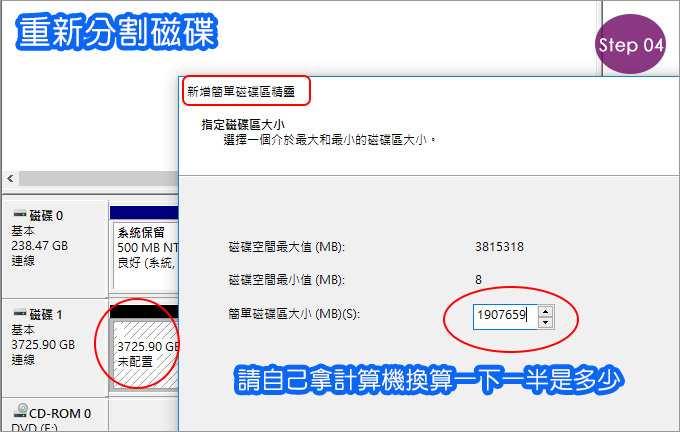The width and height of the screenshot is (680, 432).
Task: Select the CD-ROM 0 drive icon
Action: [20, 410]
